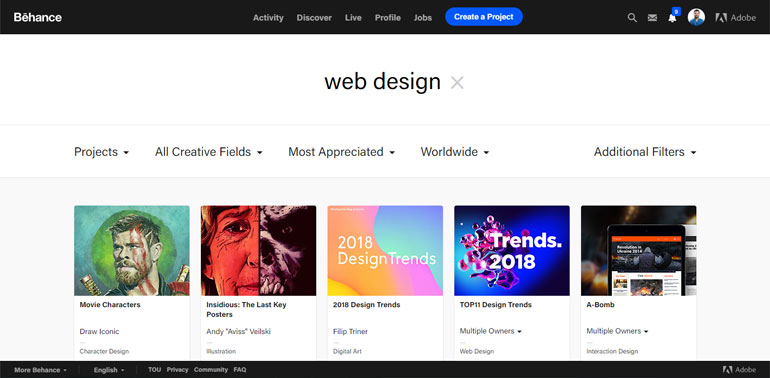The height and width of the screenshot is (378, 770).
Task: Open the More Behance footer menu
Action: [40, 370]
